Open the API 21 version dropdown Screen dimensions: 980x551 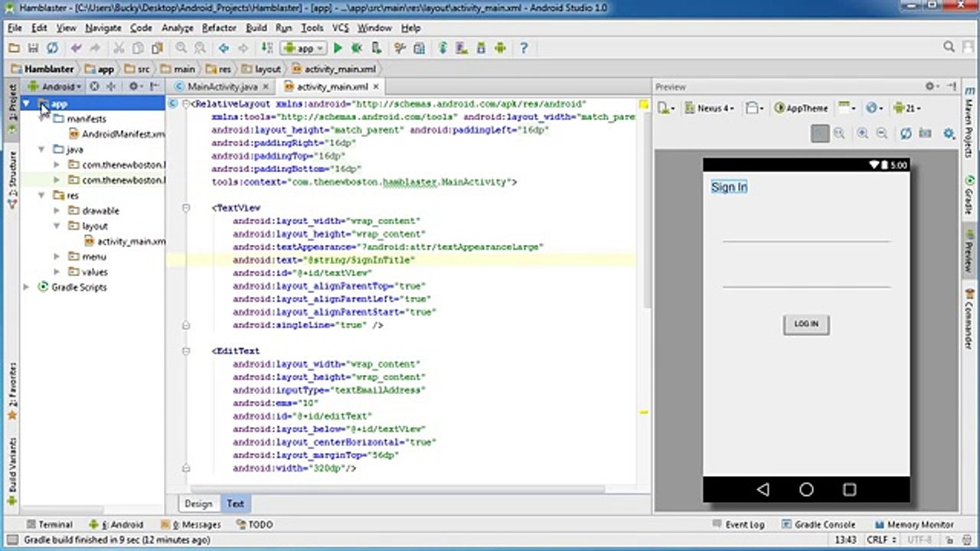click(907, 108)
